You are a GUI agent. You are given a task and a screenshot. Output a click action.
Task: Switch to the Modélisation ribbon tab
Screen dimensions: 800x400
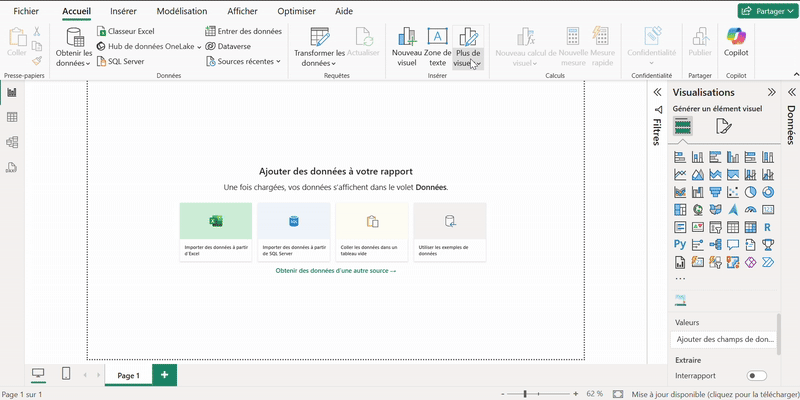click(182, 11)
